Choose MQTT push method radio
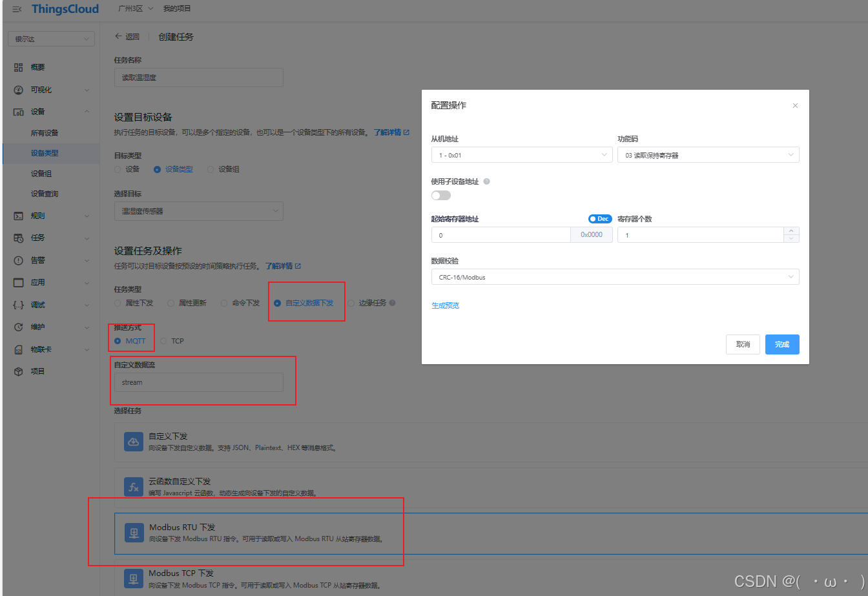The height and width of the screenshot is (596, 868). 118,341
